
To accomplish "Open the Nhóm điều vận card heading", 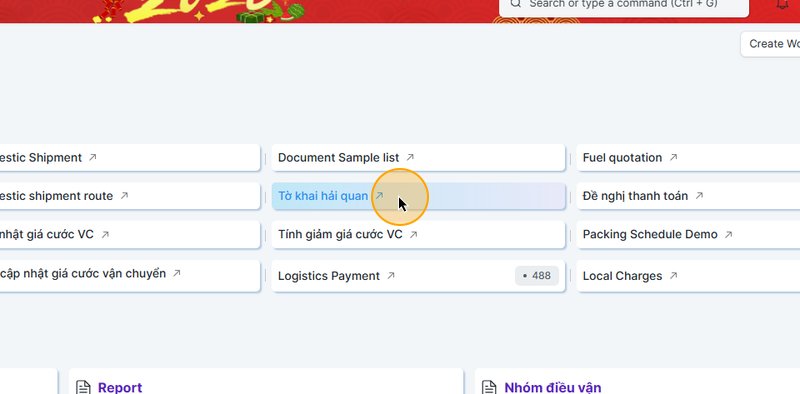I will 553,388.
